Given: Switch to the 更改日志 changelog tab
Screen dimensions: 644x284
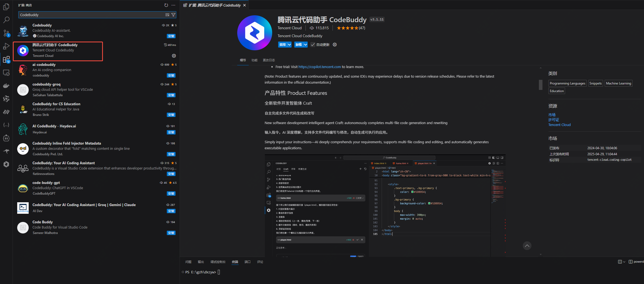Looking at the screenshot, I should click(x=269, y=60).
